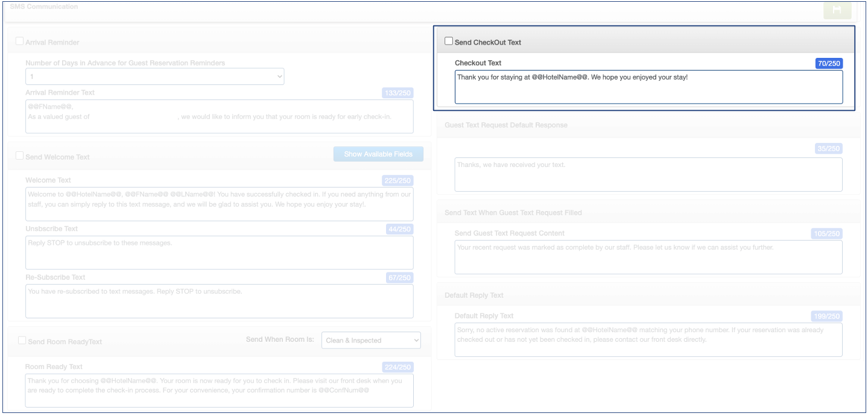Screen dimensions: 868x416
Task: Select the Re-Subscribe Text field
Action: [x=219, y=301]
